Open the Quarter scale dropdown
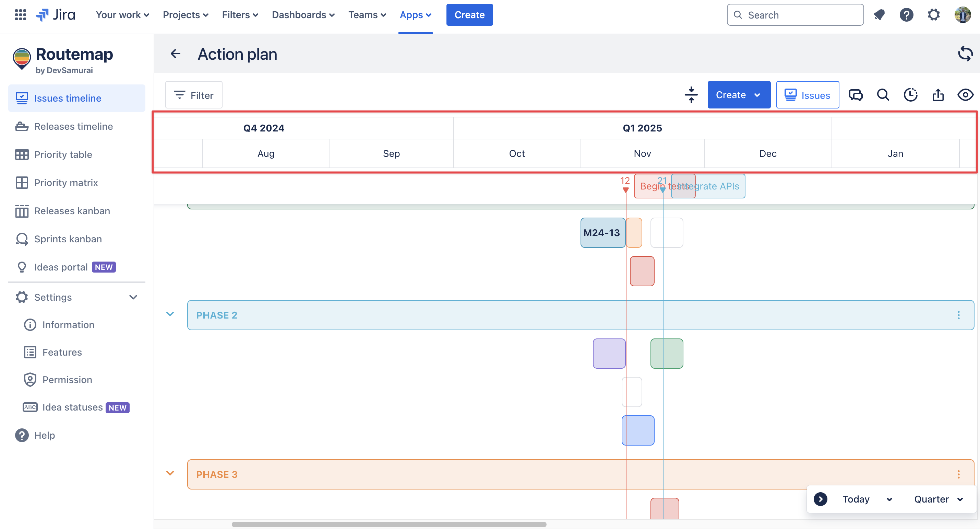 [x=938, y=499]
